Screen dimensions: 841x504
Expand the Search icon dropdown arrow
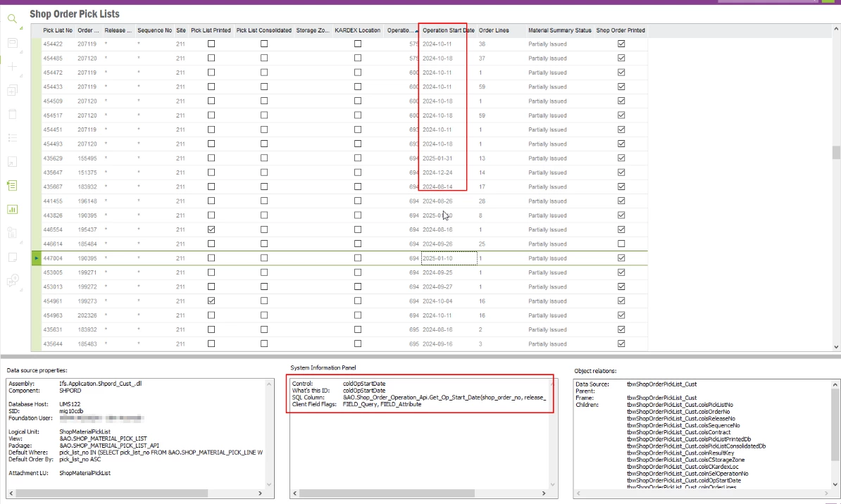tap(21, 28)
